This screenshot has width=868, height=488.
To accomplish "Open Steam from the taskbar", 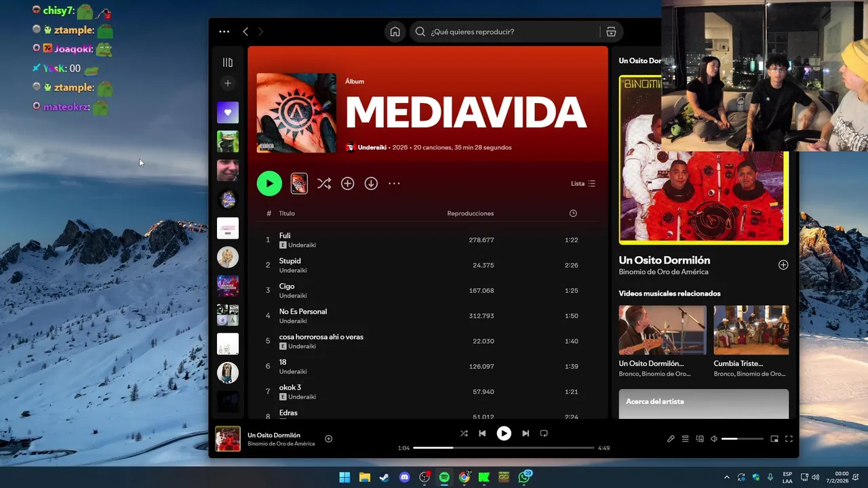I will click(384, 477).
